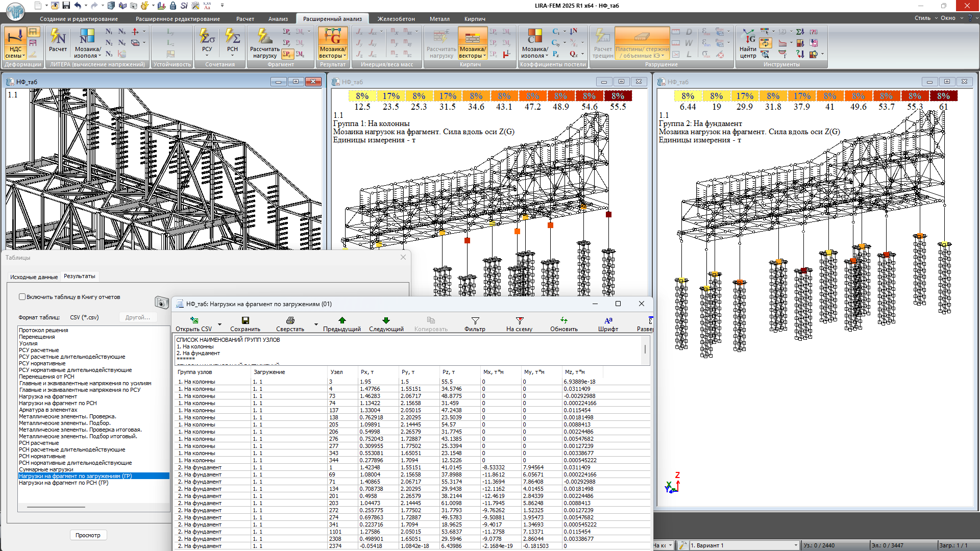The height and width of the screenshot is (551, 980).
Task: Click the Сохранить icon in results window
Action: click(x=245, y=320)
